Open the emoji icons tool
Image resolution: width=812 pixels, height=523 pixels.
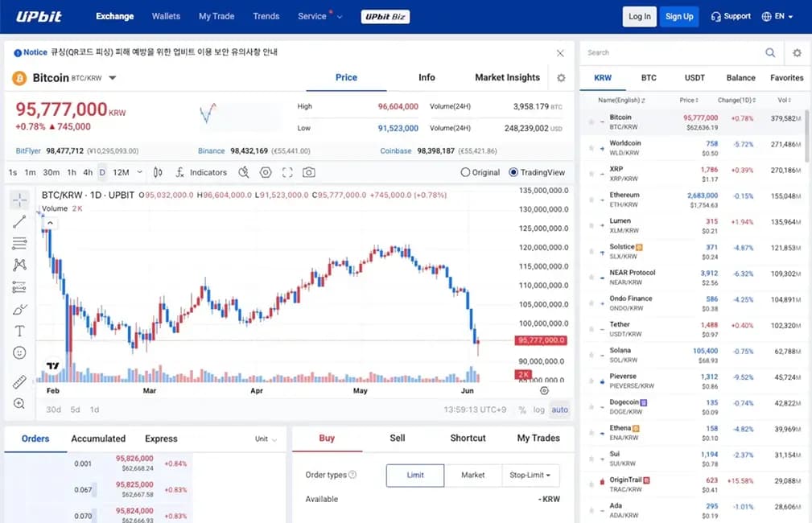tap(19, 352)
